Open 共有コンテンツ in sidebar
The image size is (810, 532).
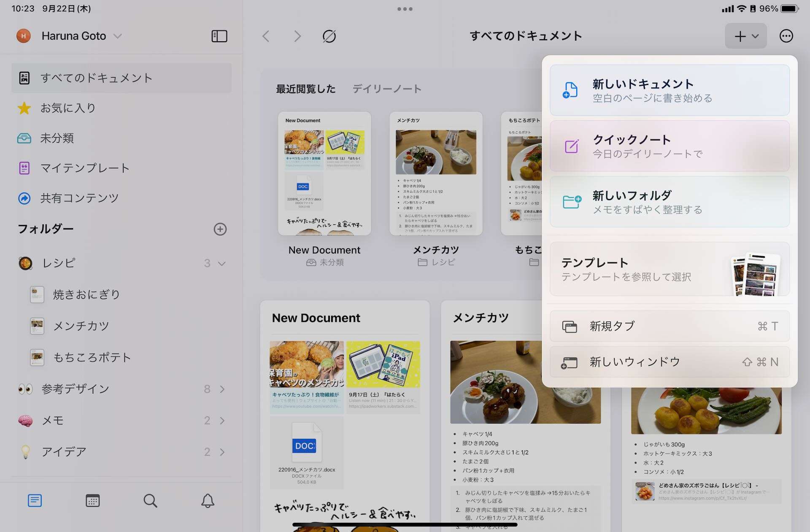coord(121,198)
